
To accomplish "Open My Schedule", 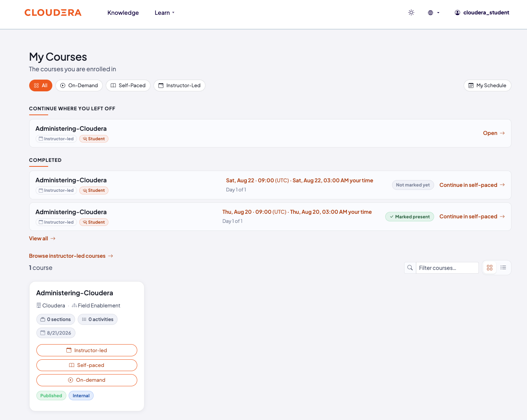I will [x=488, y=85].
